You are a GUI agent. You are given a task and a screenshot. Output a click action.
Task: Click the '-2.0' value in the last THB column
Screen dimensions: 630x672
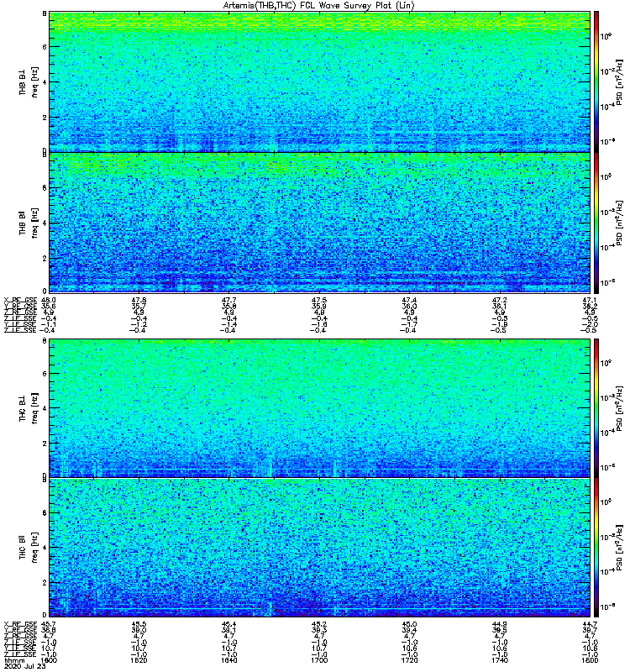pyautogui.click(x=589, y=324)
